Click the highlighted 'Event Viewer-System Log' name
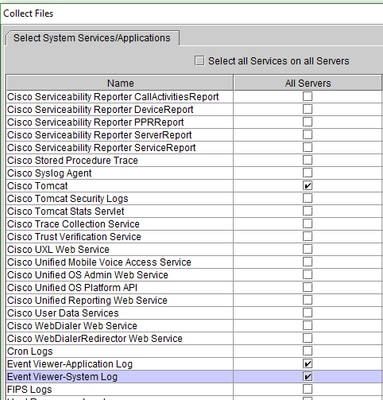383x400 pixels. [x=62, y=377]
